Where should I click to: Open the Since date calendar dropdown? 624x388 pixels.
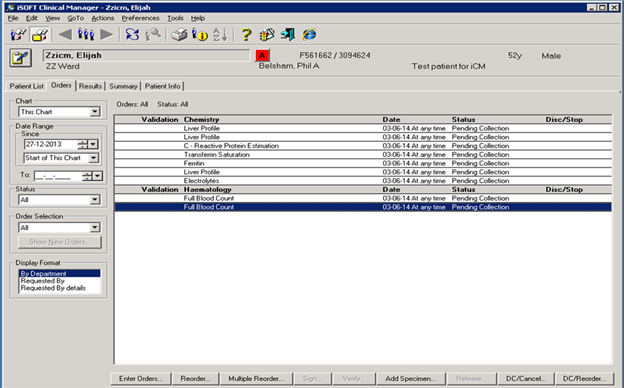click(93, 144)
